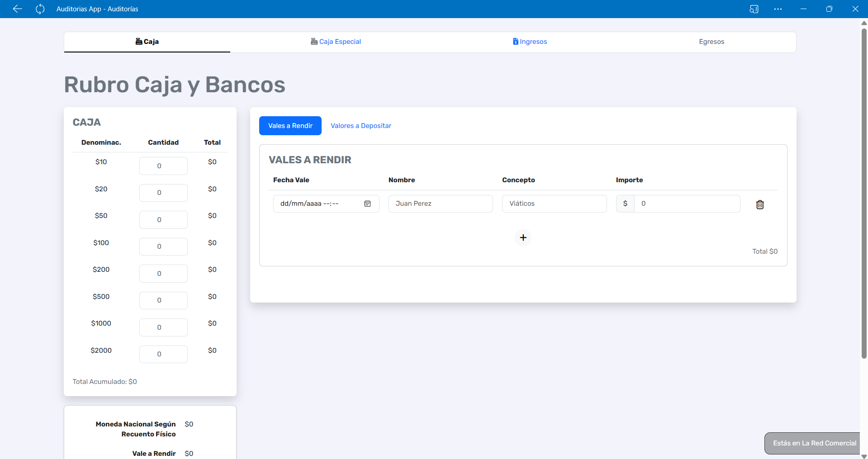Click the Importe amount input
868x459 pixels.
(687, 203)
